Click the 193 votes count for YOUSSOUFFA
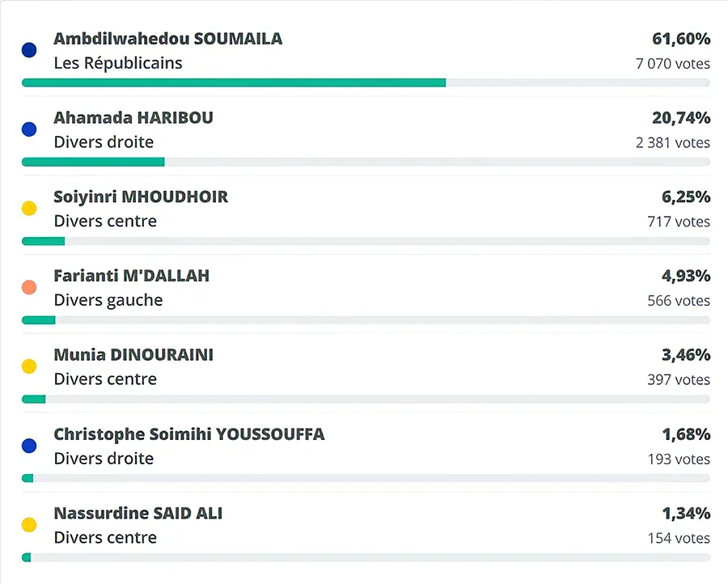The width and height of the screenshot is (728, 584). click(x=679, y=459)
